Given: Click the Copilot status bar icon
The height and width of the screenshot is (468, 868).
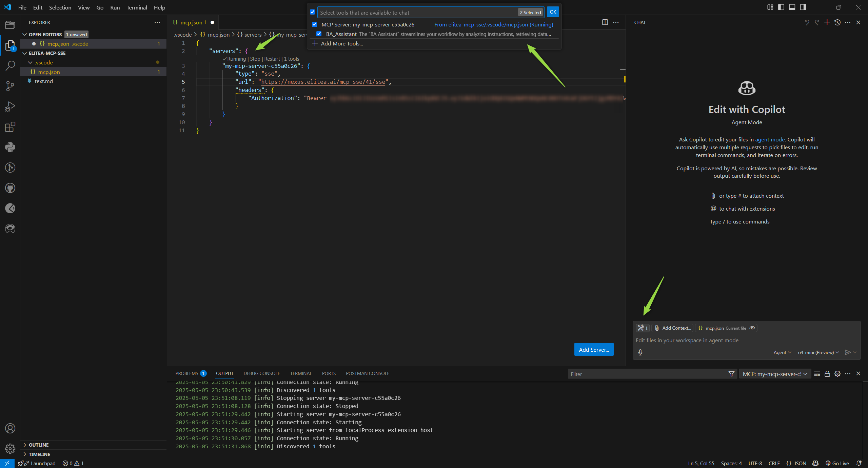Looking at the screenshot, I should point(816,463).
